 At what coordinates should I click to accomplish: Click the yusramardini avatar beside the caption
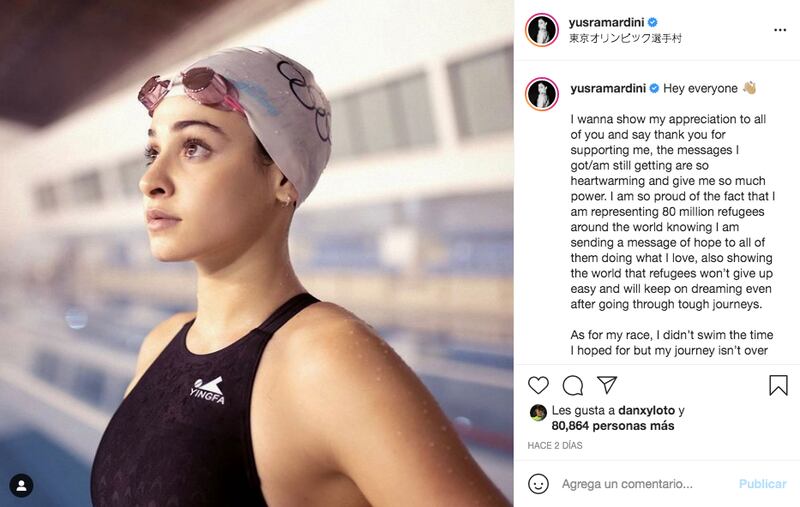click(542, 94)
